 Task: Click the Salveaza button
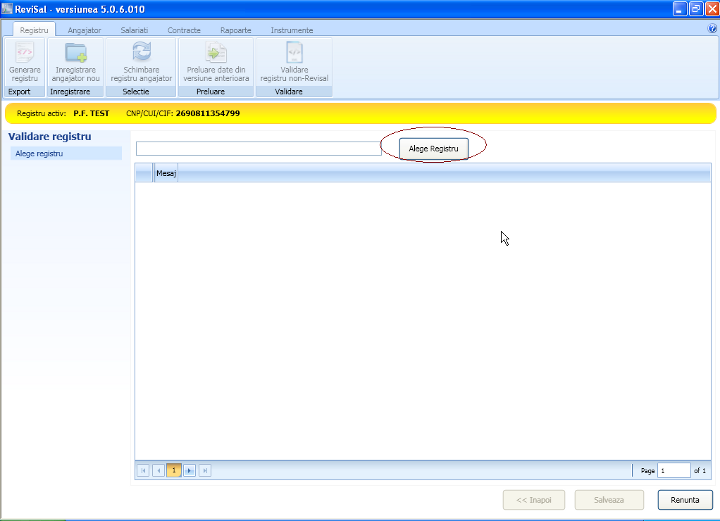[x=609, y=500]
